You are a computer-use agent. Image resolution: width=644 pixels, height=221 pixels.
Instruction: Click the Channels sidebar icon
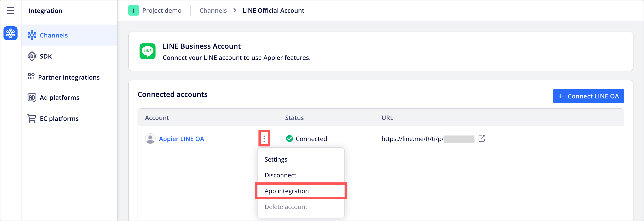(x=32, y=35)
